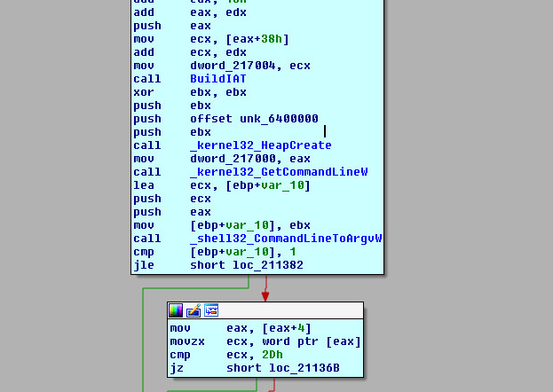Select the xor ebx, ebx instruction
The height and width of the screenshot is (392, 553).
(172, 92)
